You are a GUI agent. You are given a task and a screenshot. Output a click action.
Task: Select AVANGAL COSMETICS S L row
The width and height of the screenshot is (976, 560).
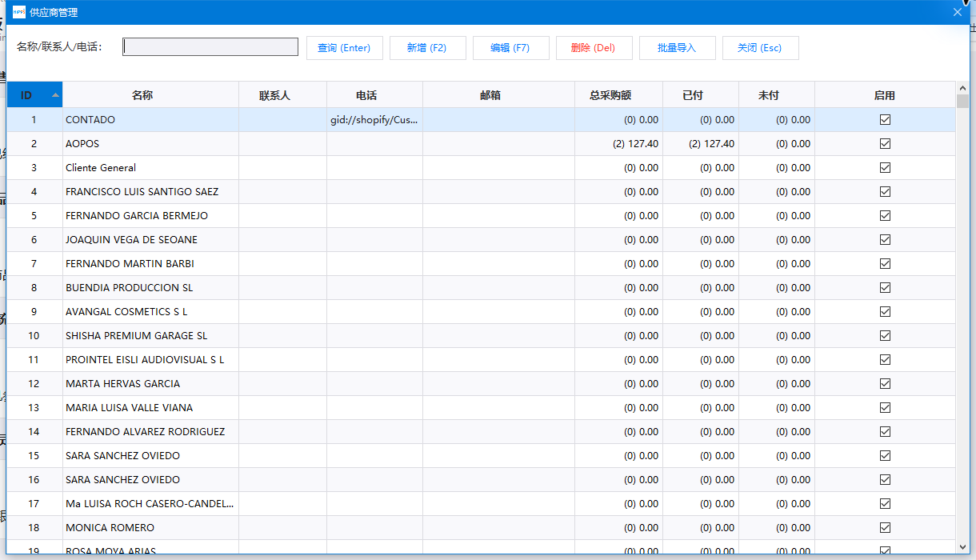pyautogui.click(x=481, y=312)
